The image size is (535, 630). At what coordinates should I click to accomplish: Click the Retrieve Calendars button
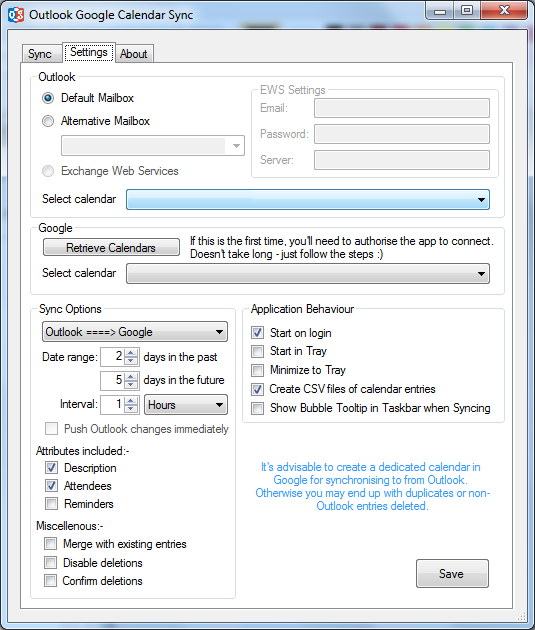[x=111, y=248]
